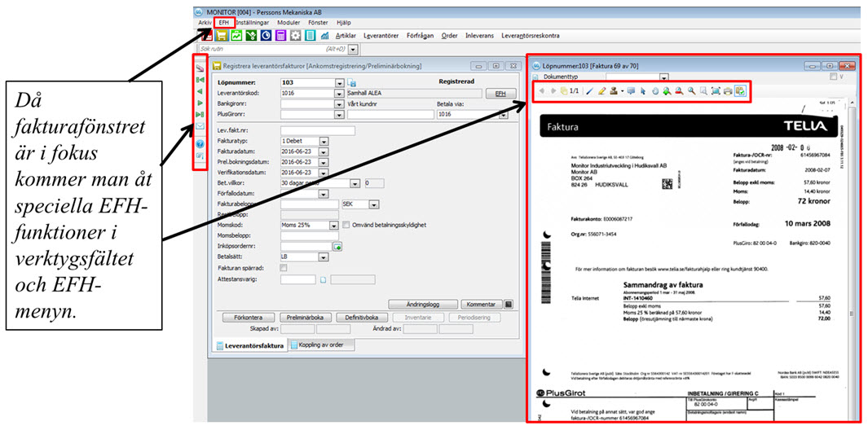Open the Löpnummer dropdown
The height and width of the screenshot is (430, 868).
pyautogui.click(x=339, y=83)
